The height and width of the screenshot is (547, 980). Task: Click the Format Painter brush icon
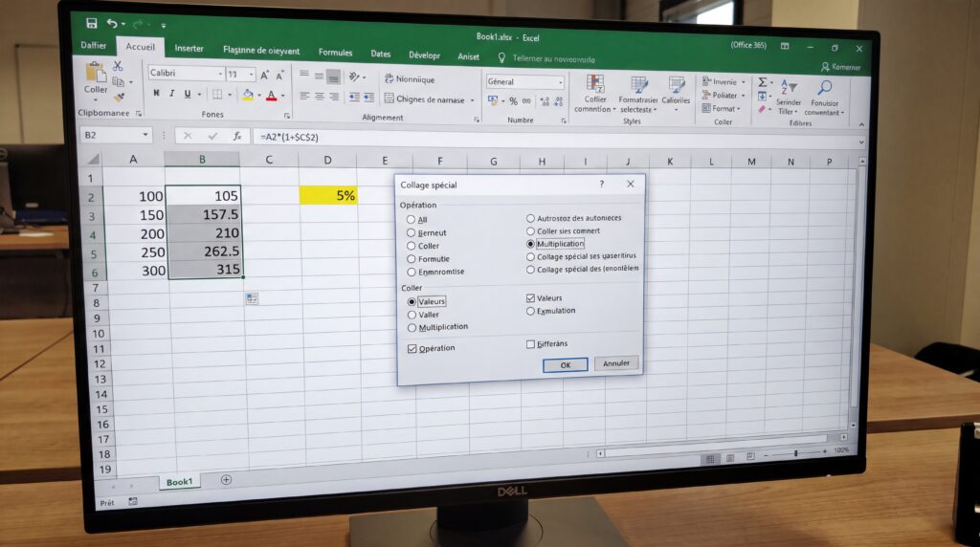pos(119,98)
